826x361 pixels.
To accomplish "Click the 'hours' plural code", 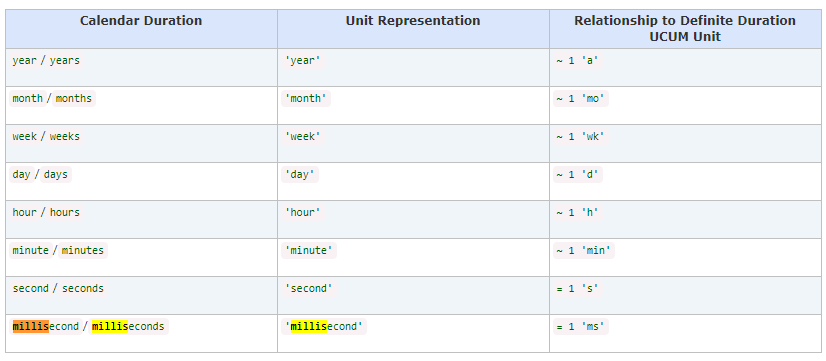I will 65,212.
